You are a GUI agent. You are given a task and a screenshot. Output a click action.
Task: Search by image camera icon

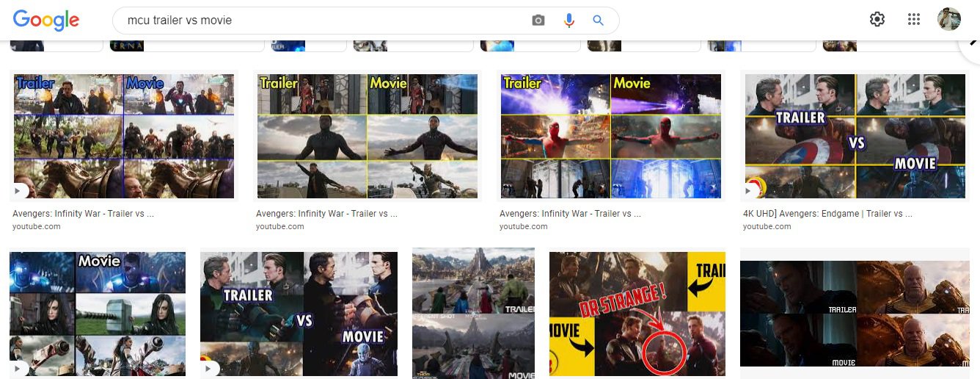point(538,21)
